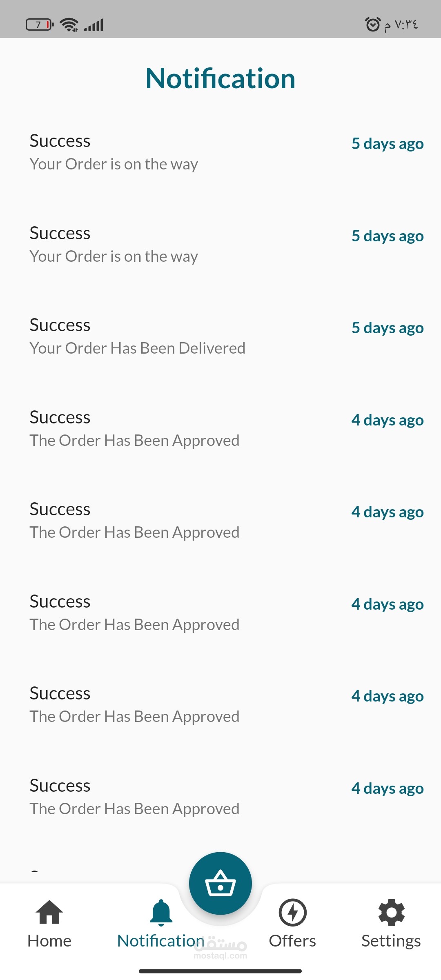This screenshot has height=980, width=441.
Task: Tap the '5 days ago' timestamp on Delivered notification
Action: click(388, 328)
